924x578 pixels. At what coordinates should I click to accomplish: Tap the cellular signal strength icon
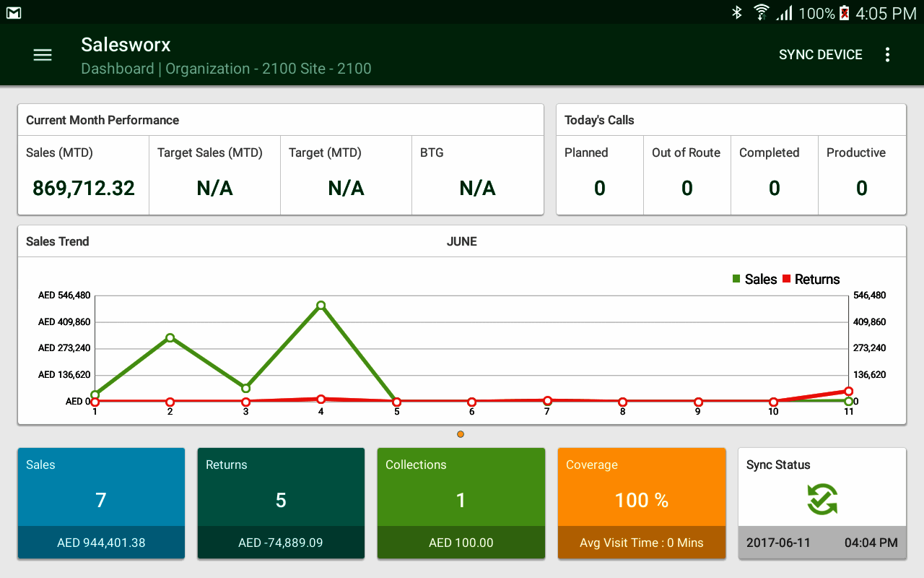click(x=784, y=13)
